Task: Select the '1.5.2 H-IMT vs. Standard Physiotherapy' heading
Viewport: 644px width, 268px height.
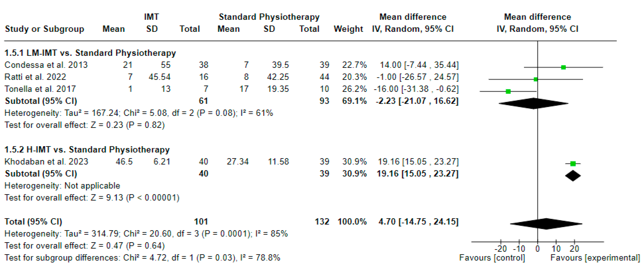Action: pos(87,149)
